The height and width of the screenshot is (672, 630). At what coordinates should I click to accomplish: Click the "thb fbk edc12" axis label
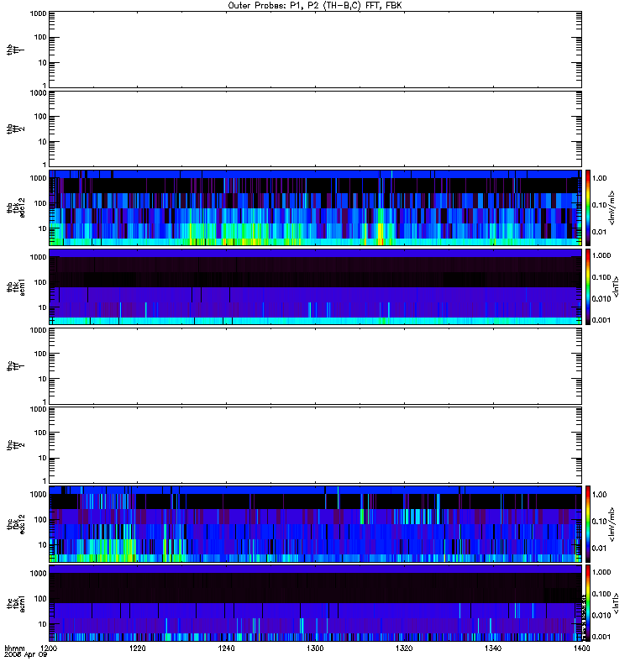(x=16, y=207)
